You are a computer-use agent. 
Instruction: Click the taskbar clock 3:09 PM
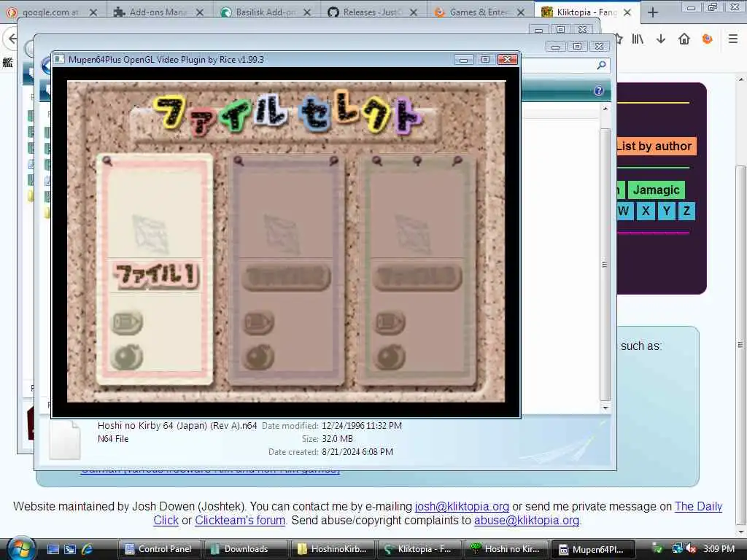click(719, 549)
